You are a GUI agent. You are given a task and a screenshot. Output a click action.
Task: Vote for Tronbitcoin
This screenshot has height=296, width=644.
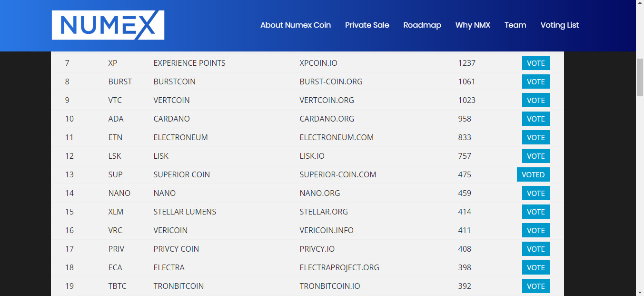coord(536,286)
